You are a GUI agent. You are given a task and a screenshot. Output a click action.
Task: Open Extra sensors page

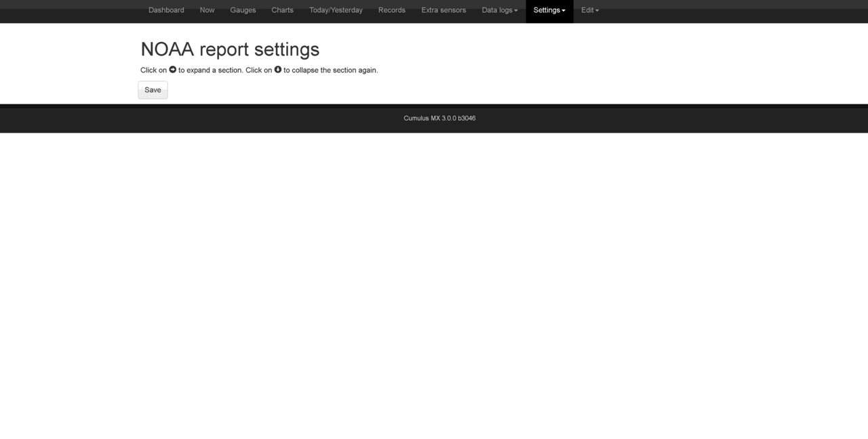tap(443, 10)
